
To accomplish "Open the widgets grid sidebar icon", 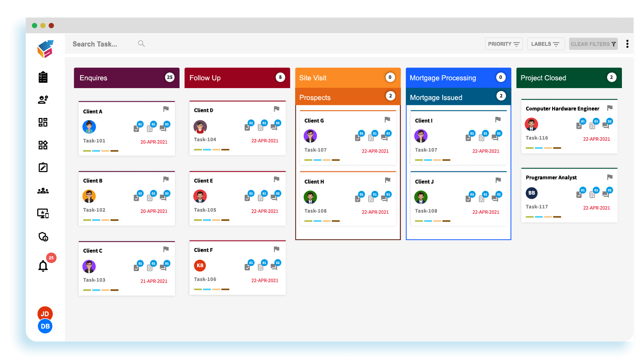I will [x=43, y=145].
